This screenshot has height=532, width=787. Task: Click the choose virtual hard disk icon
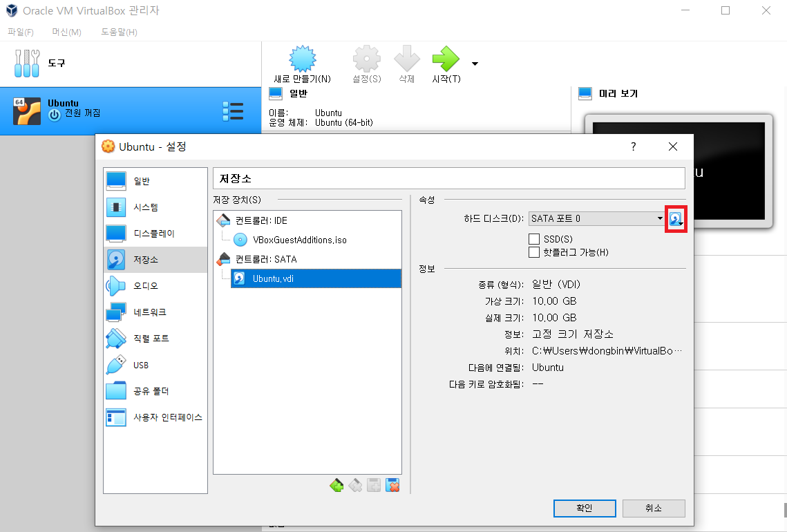point(676,219)
